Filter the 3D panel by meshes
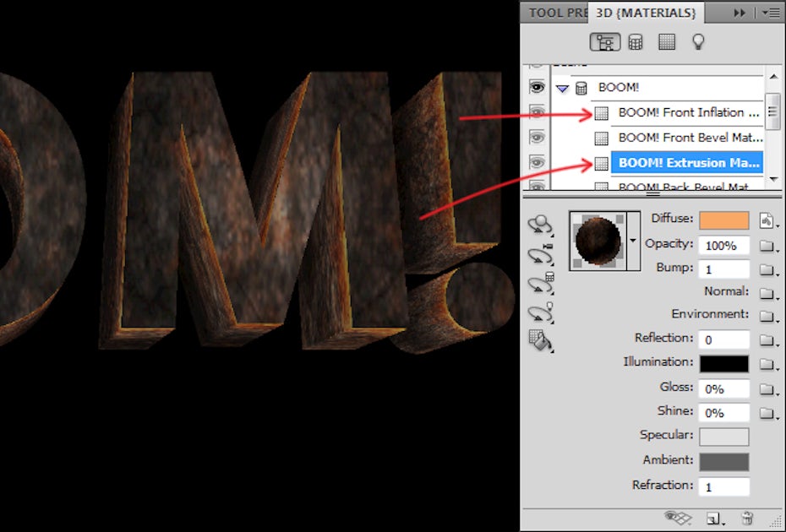 (x=636, y=42)
